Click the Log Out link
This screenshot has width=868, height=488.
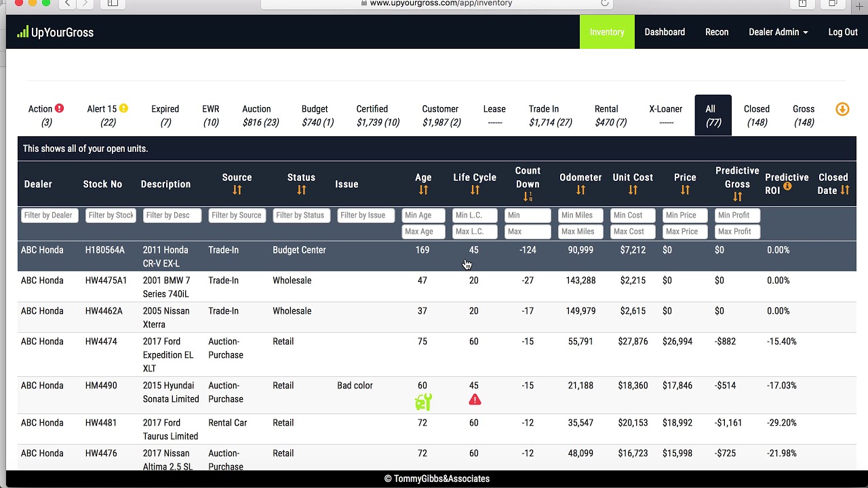tap(843, 32)
